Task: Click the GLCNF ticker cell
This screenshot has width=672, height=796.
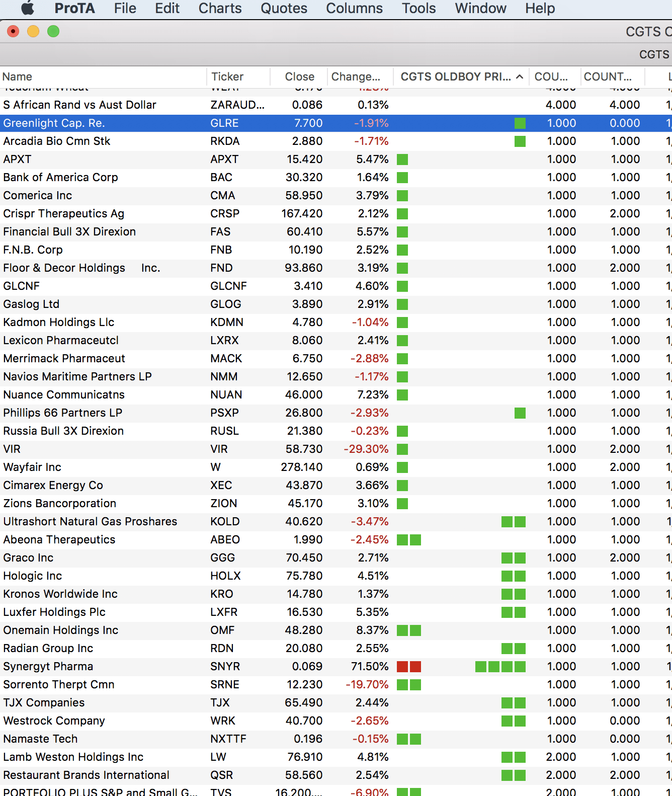Action: pos(229,286)
